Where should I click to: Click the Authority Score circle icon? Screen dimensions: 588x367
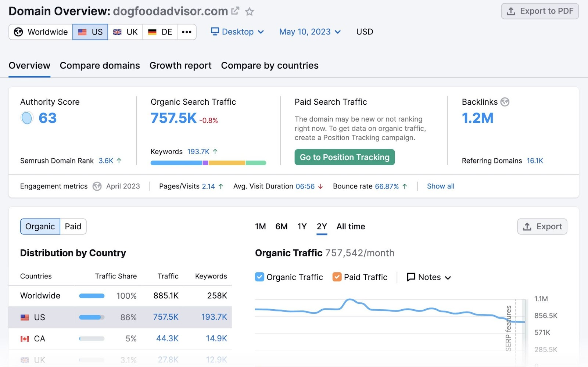(27, 118)
